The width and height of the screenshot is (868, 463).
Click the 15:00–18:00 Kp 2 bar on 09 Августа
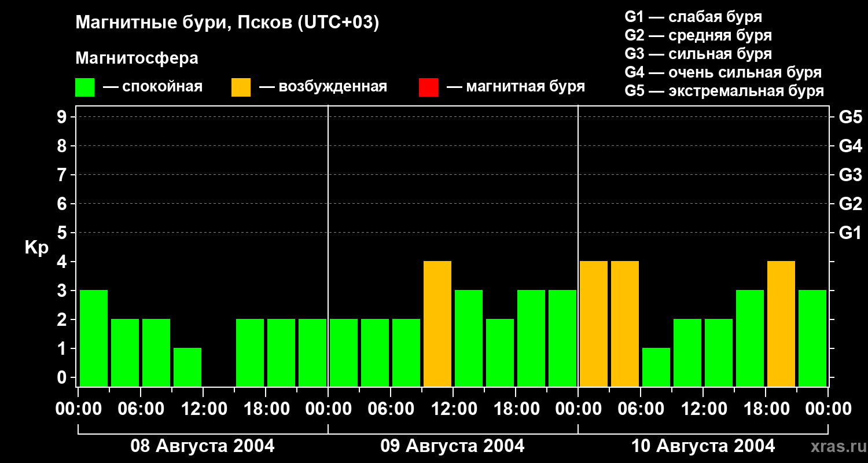pos(500,352)
